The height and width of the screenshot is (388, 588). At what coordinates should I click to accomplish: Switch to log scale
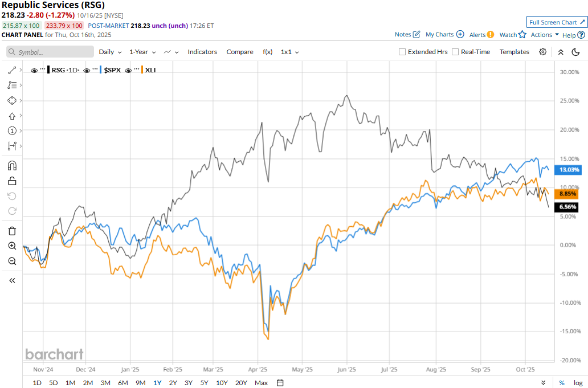[578, 383]
